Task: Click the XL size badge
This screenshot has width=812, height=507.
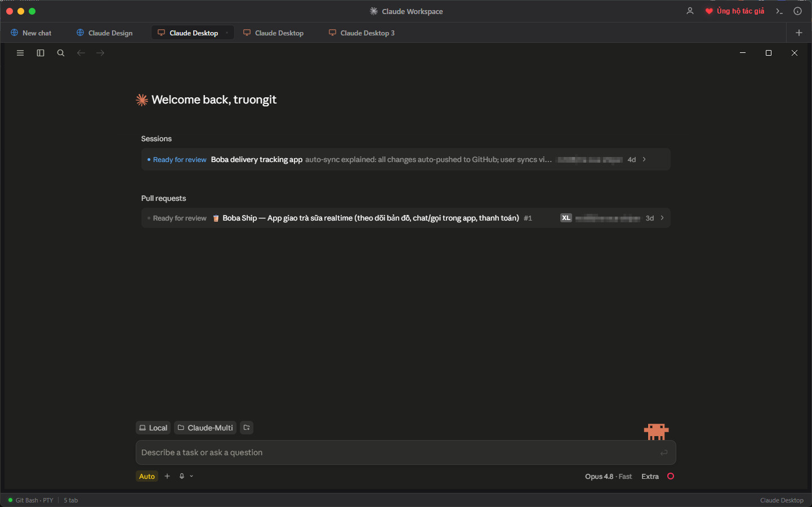Action: click(566, 218)
